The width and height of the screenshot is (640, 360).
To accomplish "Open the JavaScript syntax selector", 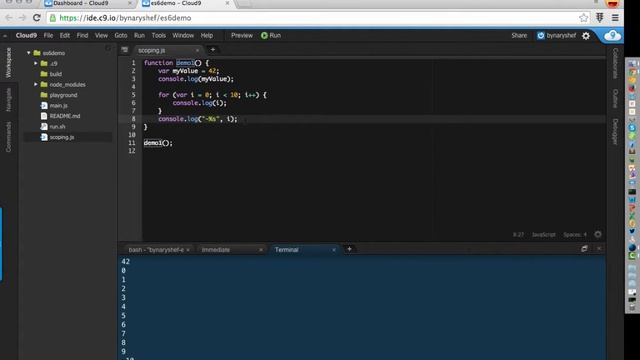I will point(544,235).
